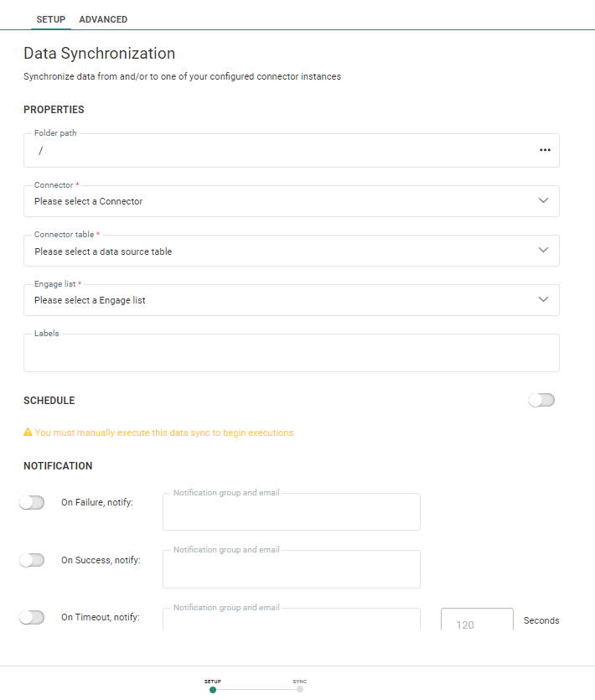Enable the Schedule toggle
Viewport: 595px width, 700px height.
click(x=541, y=400)
